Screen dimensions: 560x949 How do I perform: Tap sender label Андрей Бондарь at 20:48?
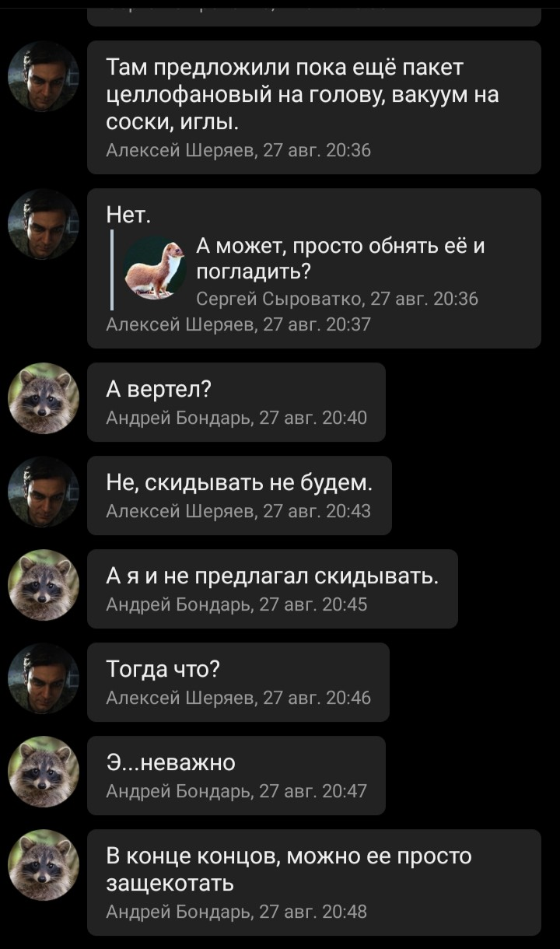(x=179, y=912)
